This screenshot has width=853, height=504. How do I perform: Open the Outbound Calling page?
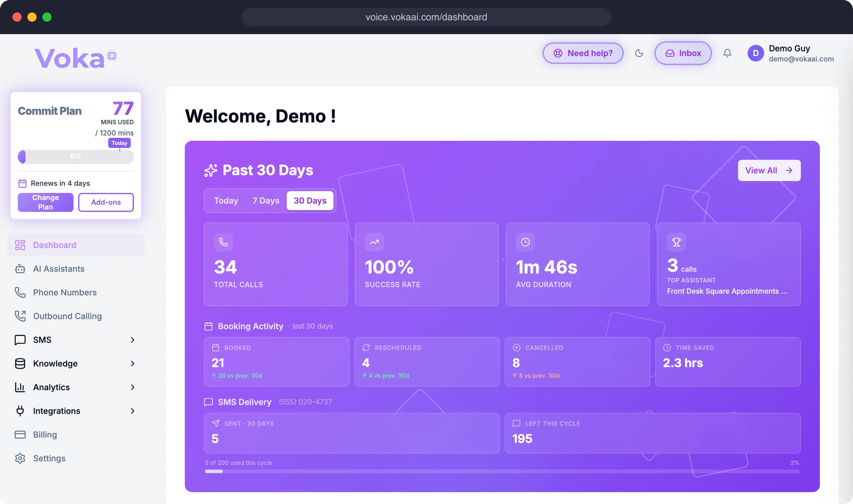click(x=76, y=316)
